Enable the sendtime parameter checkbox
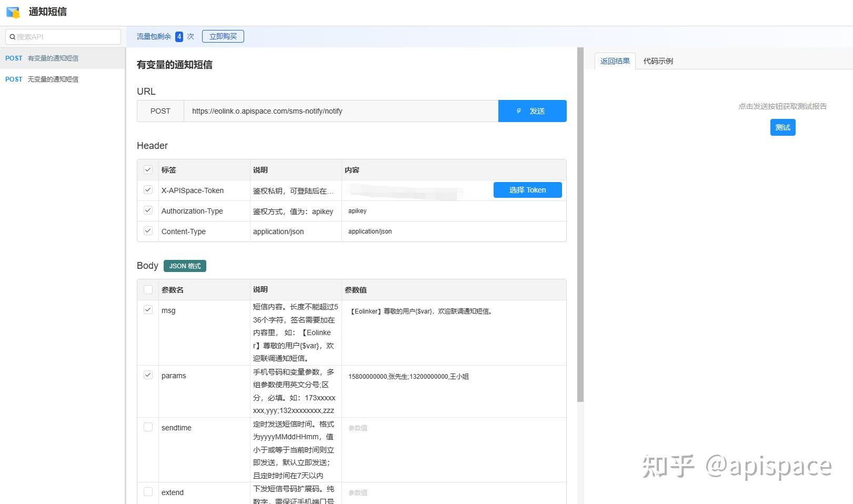This screenshot has width=853, height=504. tap(148, 427)
